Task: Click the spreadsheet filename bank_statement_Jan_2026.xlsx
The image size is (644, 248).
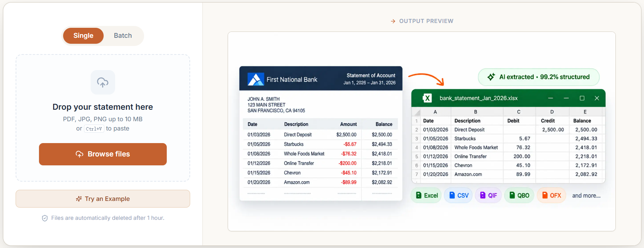Action: [478, 98]
